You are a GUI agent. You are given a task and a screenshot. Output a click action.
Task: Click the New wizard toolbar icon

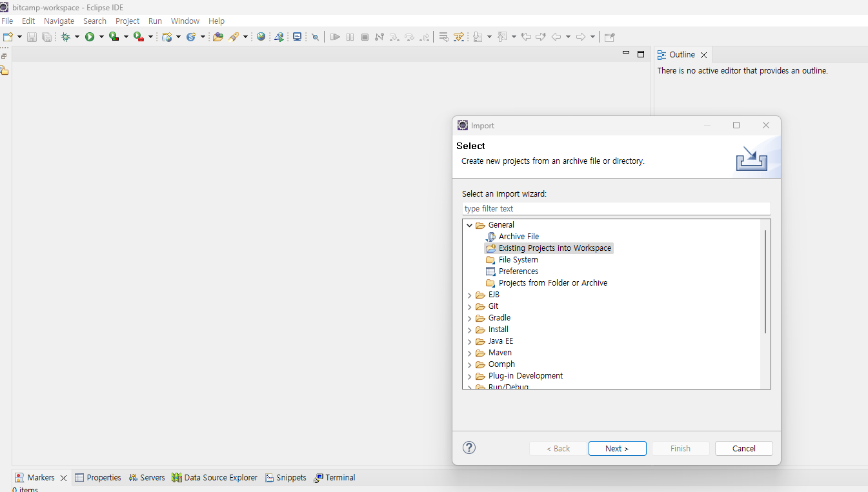[x=8, y=37]
